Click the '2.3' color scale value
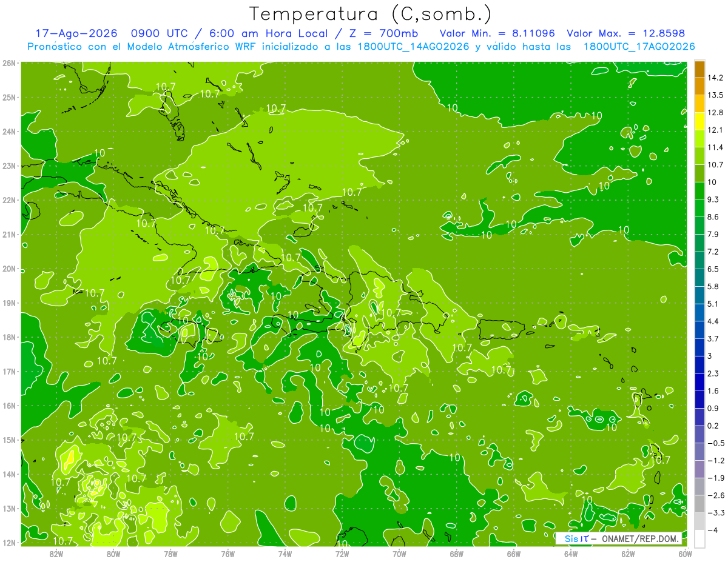The height and width of the screenshot is (562, 728). pos(713,373)
